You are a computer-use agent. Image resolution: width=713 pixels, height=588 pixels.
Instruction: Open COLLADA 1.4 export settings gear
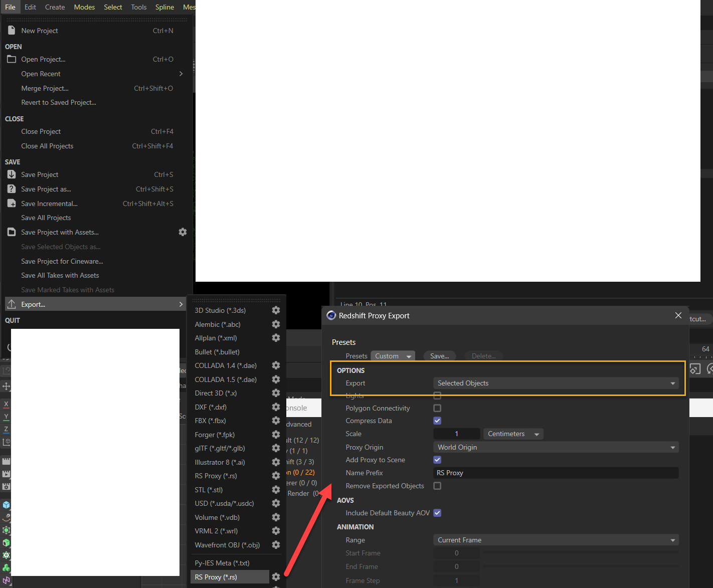tap(276, 365)
